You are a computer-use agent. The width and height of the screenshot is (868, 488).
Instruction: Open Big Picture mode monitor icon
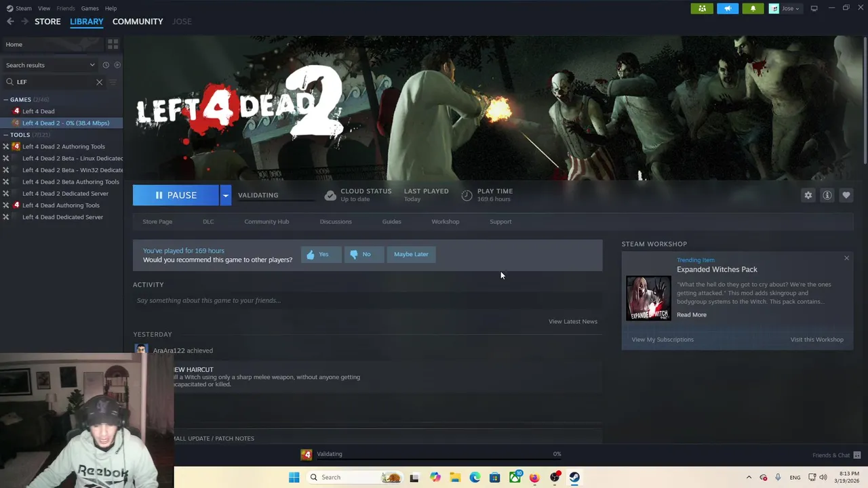point(814,8)
